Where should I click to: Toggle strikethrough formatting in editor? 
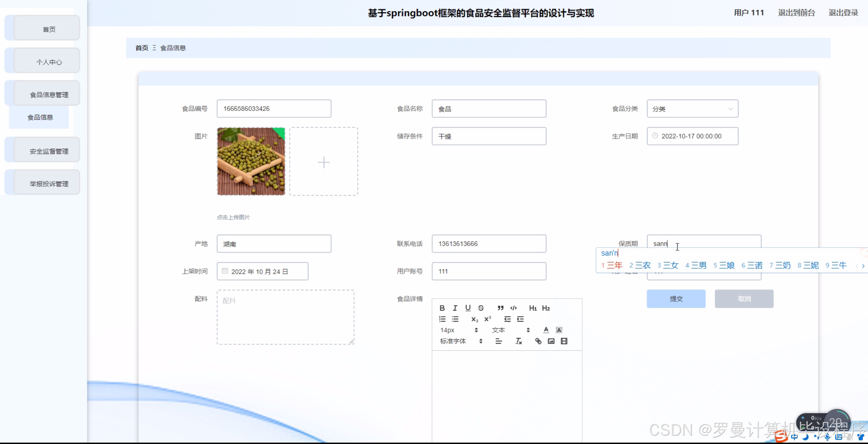tap(481, 308)
